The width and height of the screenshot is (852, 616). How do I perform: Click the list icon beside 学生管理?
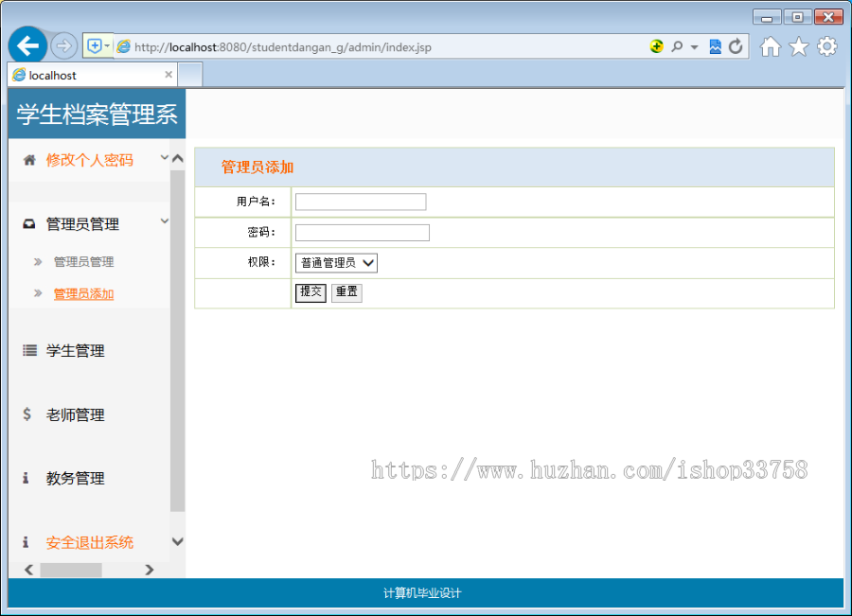tap(29, 350)
